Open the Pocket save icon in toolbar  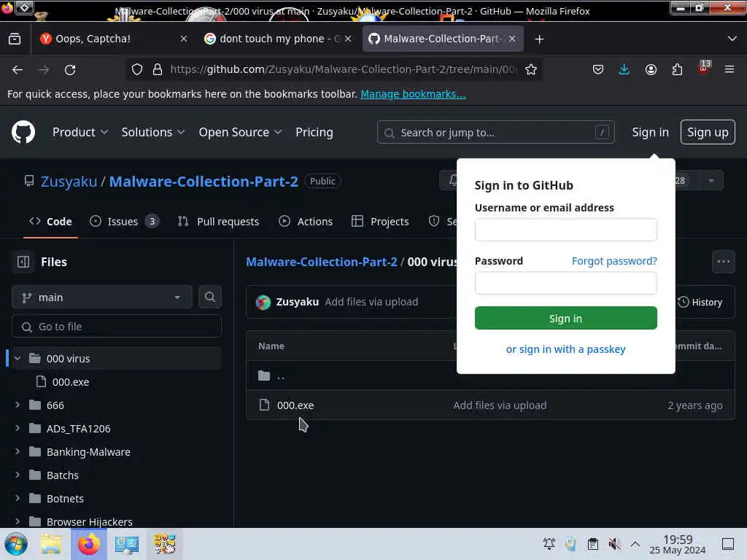click(598, 69)
